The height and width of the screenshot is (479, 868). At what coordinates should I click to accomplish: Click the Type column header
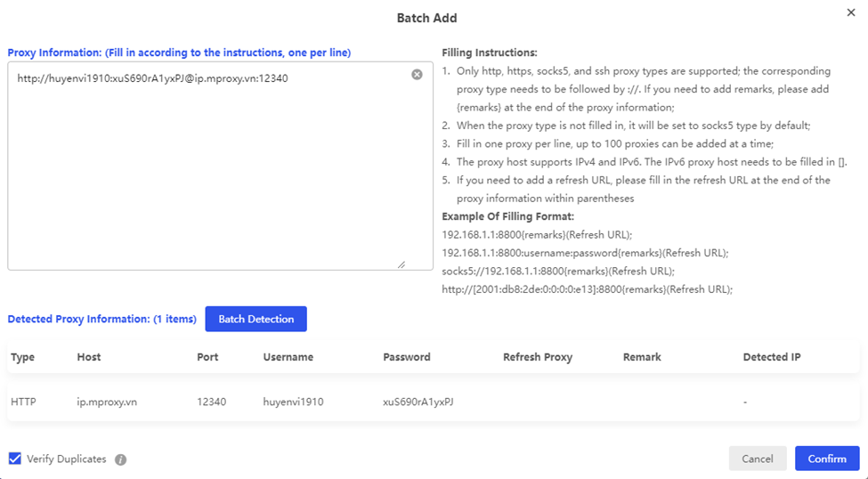(x=23, y=357)
